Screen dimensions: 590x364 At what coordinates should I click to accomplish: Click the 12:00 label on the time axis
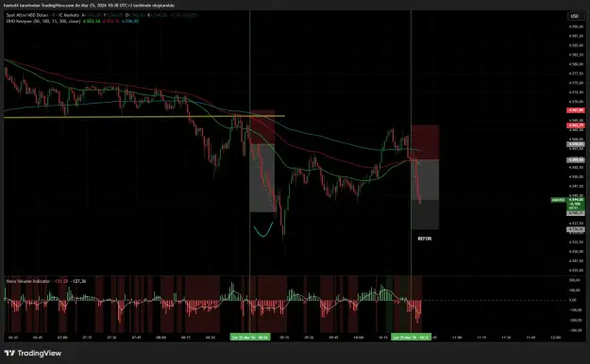(555, 338)
